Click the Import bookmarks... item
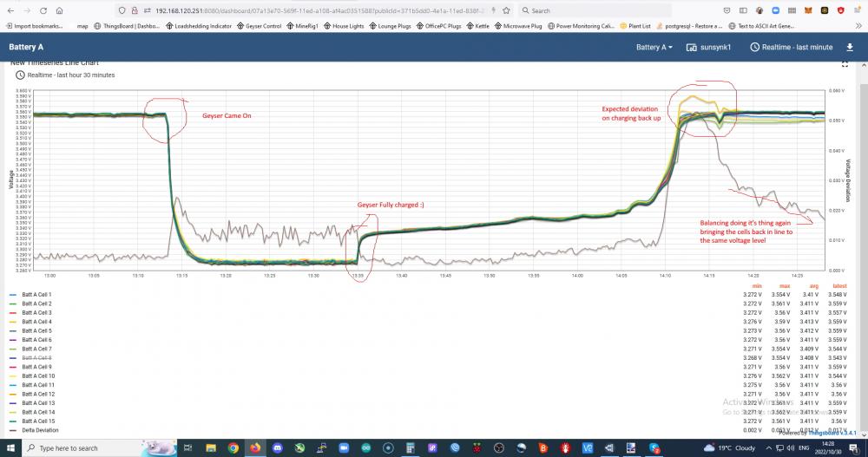 click(35, 26)
